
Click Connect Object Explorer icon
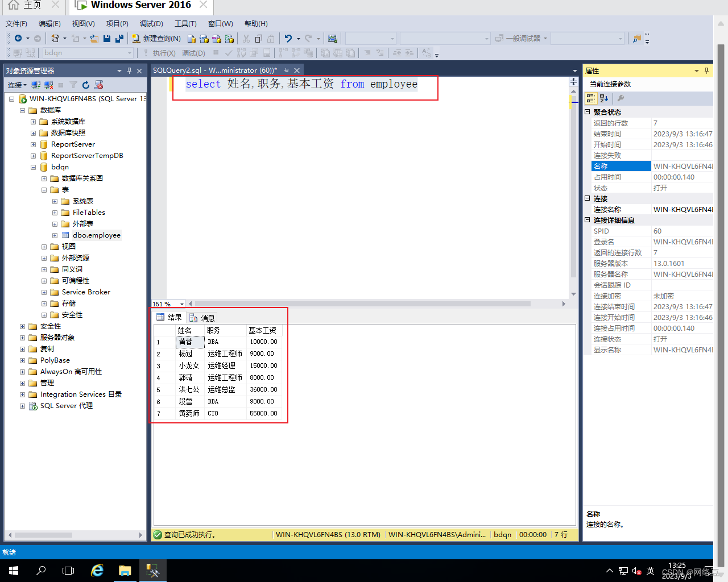click(36, 85)
